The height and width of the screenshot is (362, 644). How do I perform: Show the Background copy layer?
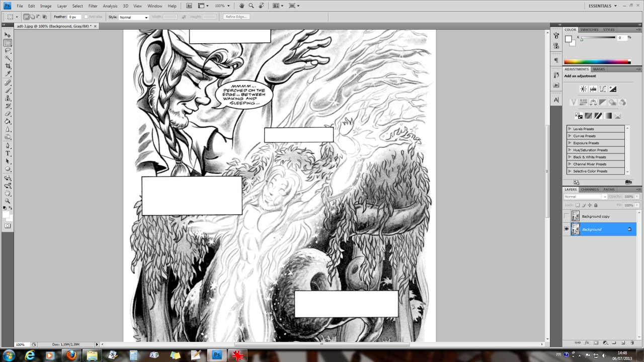click(567, 216)
